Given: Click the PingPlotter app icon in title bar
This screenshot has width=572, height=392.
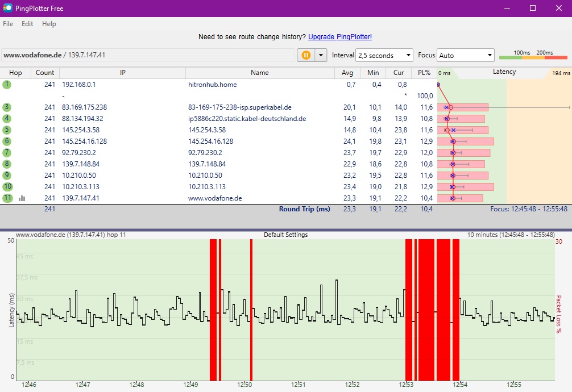Looking at the screenshot, I should tap(8, 9).
